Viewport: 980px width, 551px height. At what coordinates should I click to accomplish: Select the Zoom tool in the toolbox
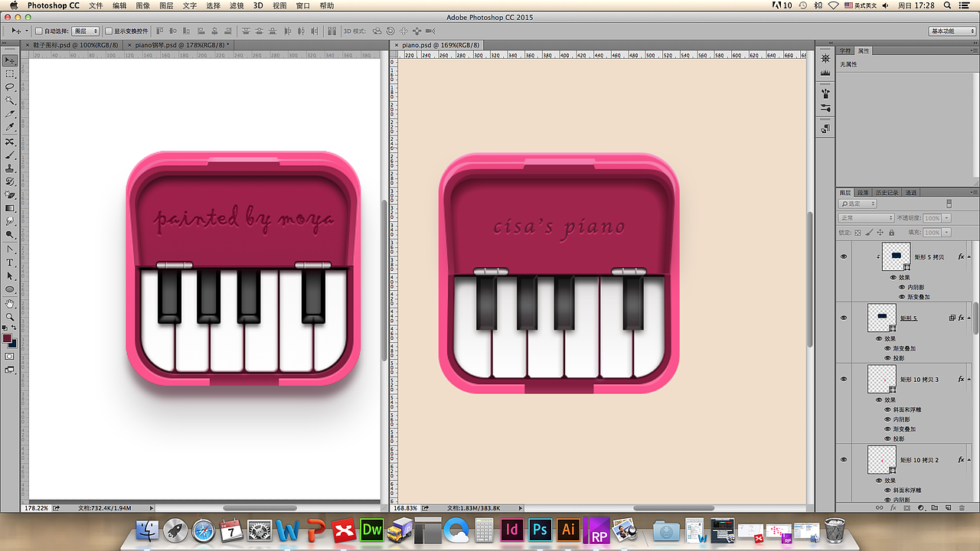tap(10, 316)
